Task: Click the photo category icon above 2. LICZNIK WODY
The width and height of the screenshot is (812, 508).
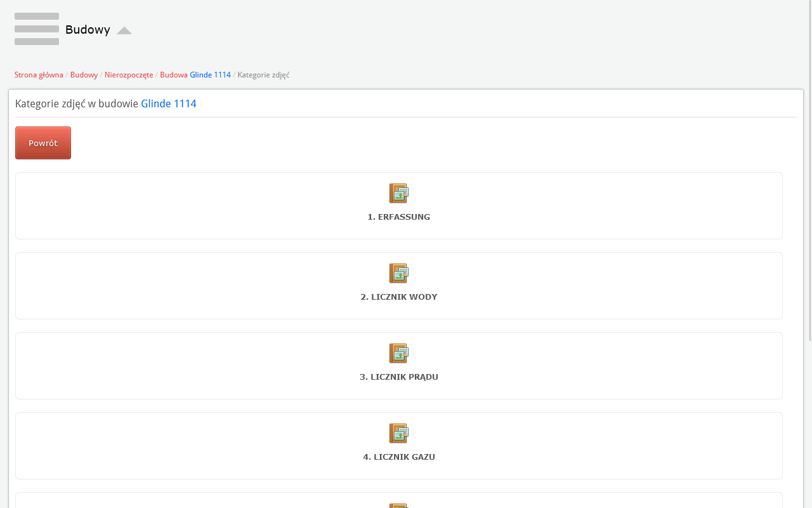Action: pos(398,273)
